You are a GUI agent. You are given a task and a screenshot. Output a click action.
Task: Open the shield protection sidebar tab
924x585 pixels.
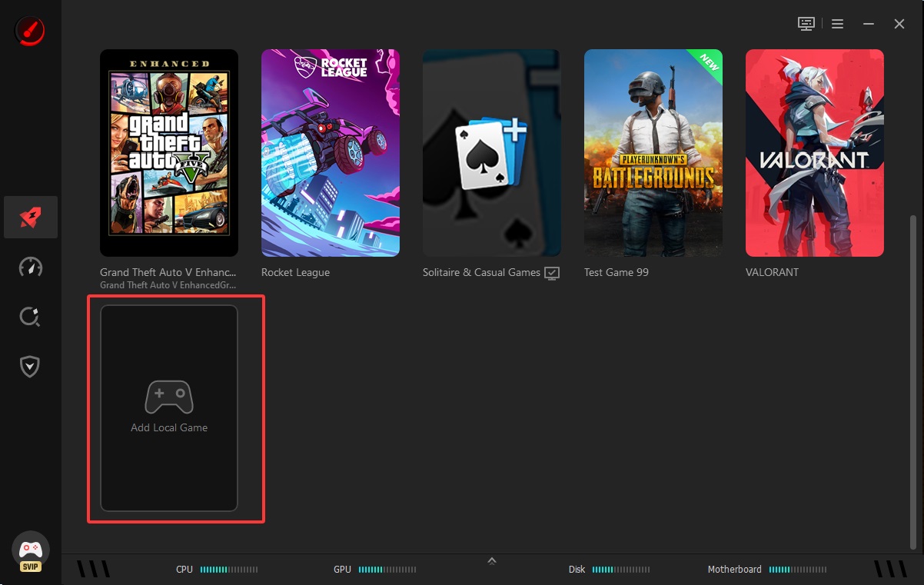pos(30,367)
